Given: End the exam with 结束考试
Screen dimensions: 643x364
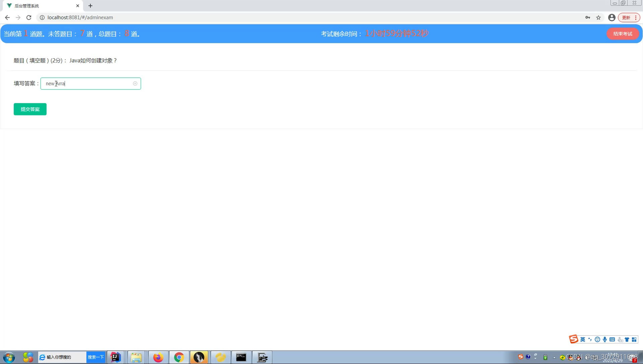Looking at the screenshot, I should pos(623,34).
